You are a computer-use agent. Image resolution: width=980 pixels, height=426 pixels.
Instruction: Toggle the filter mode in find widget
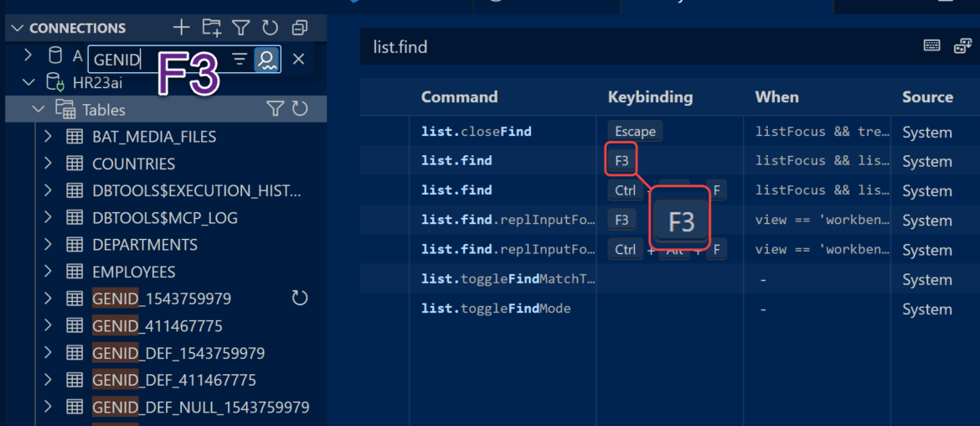240,59
